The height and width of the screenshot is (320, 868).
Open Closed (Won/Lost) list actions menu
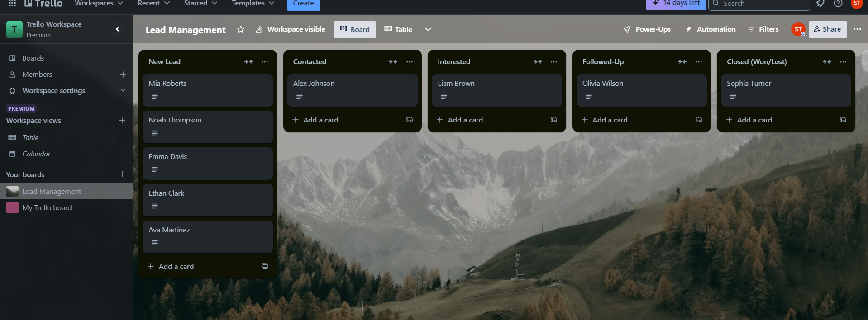[843, 62]
